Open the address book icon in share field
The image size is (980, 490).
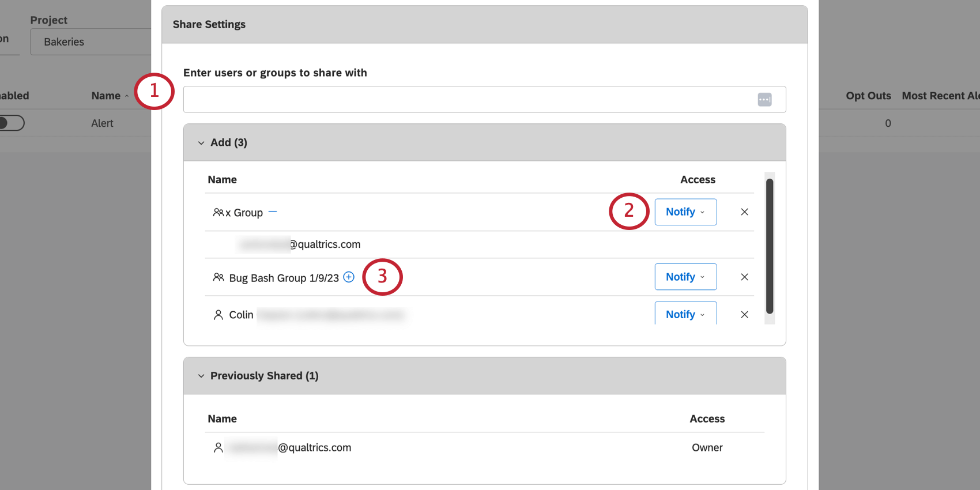coord(764,100)
